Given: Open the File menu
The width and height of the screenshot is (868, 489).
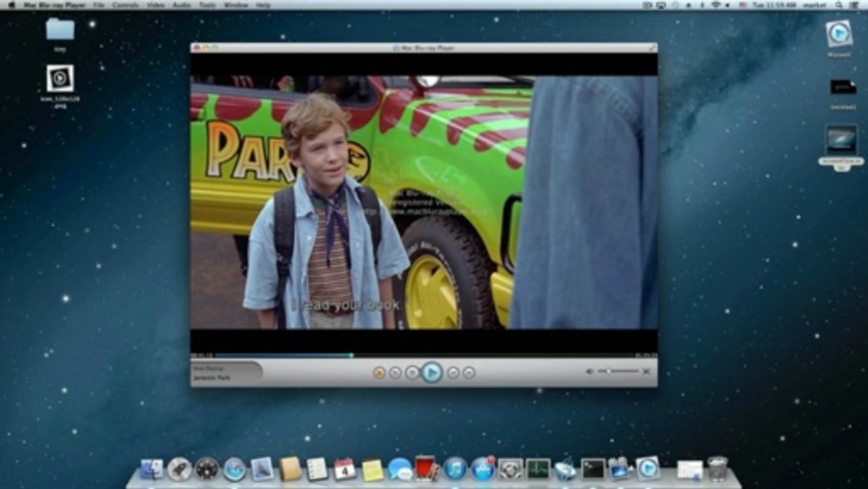Looking at the screenshot, I should click(x=99, y=5).
